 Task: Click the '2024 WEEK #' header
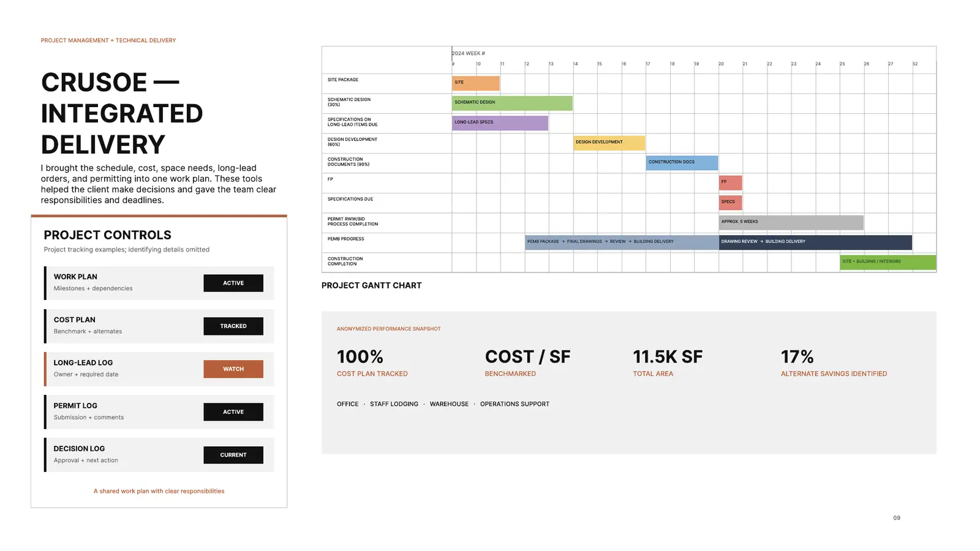tap(469, 53)
